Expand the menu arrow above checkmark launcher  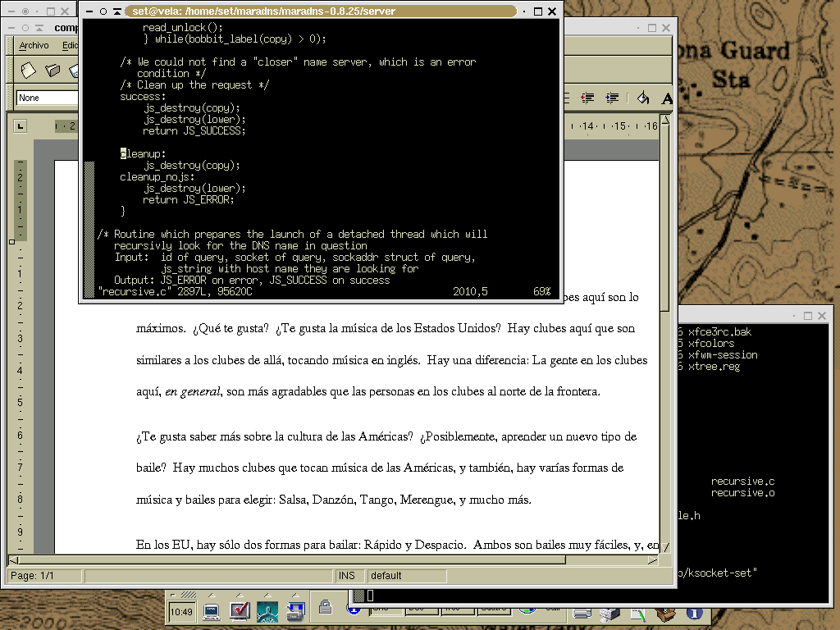point(240,595)
